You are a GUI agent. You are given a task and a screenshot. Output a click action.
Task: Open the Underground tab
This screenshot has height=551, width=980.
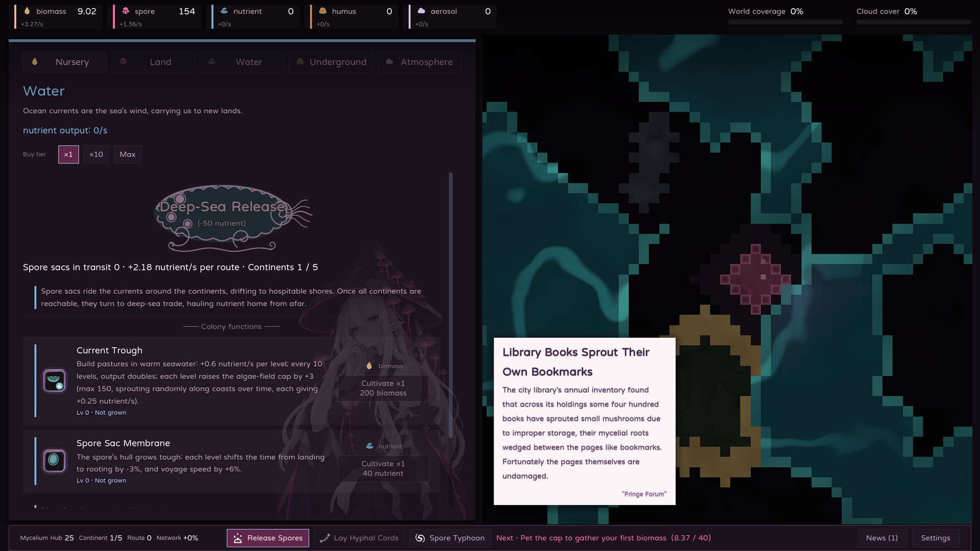coord(331,62)
